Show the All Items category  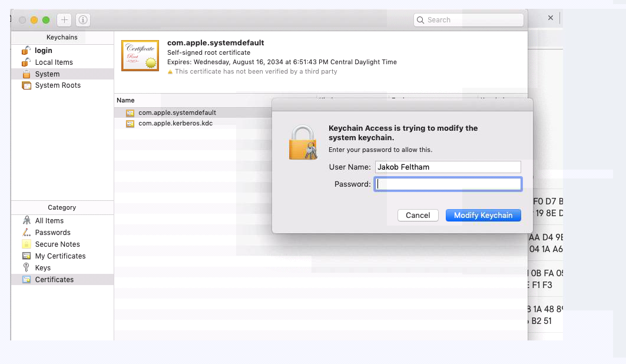coord(49,221)
